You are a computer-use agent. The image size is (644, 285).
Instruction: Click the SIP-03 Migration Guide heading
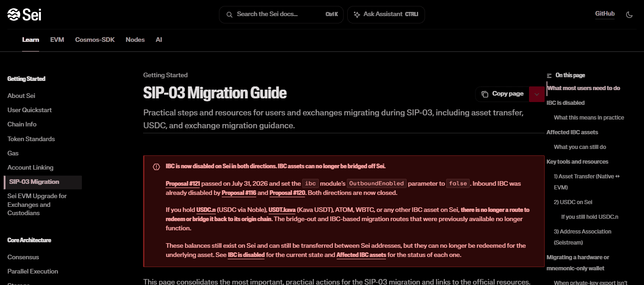pyautogui.click(x=215, y=93)
